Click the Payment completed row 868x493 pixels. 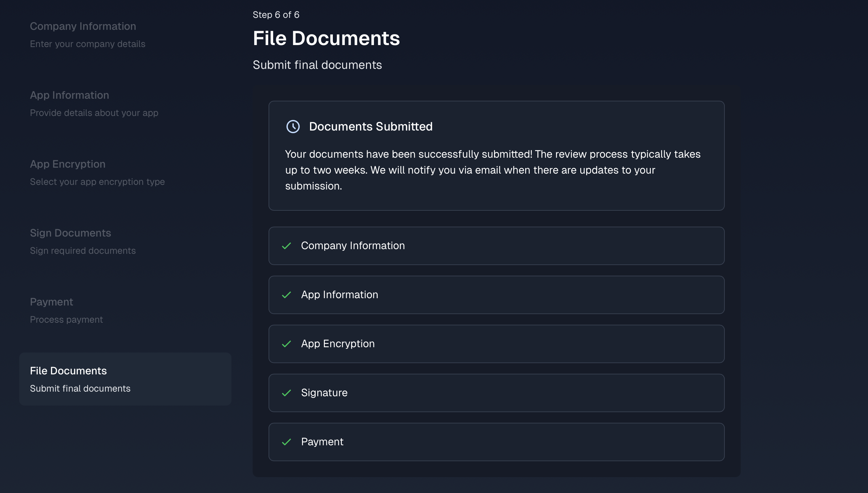tap(496, 442)
